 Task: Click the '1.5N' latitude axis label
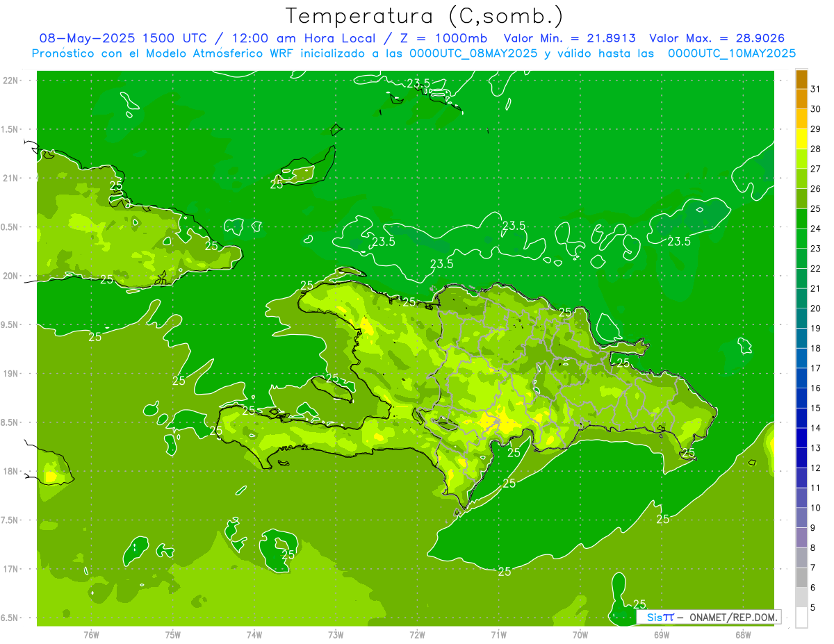click(10, 129)
